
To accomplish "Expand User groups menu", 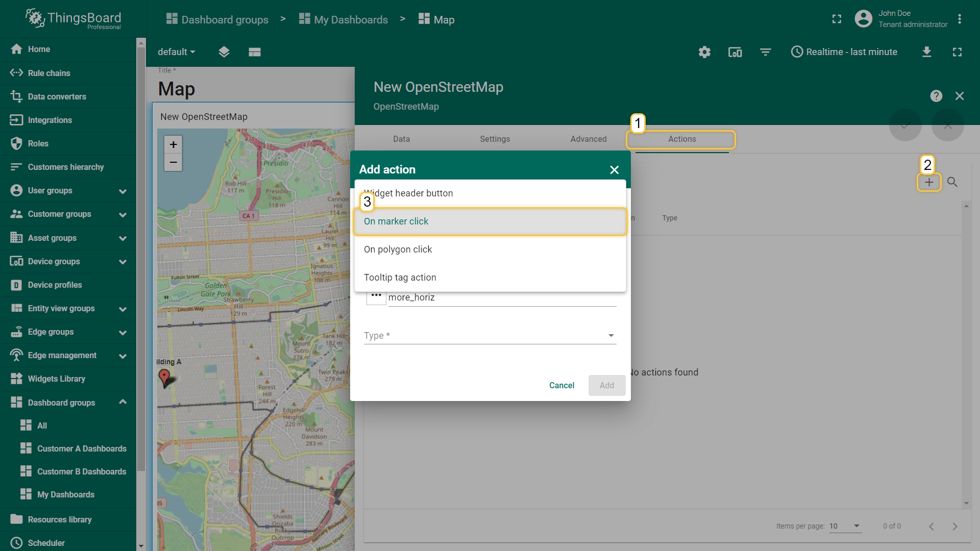I will (122, 191).
